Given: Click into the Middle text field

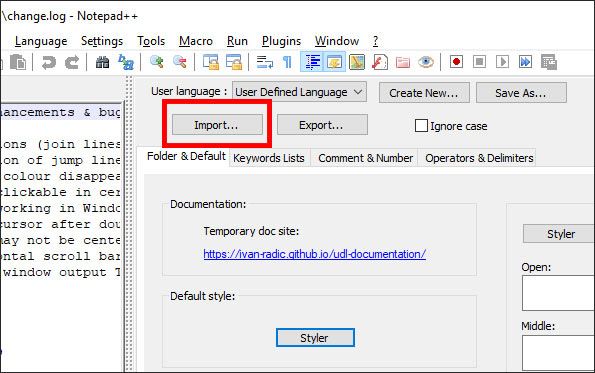Looking at the screenshot, I should tap(558, 353).
